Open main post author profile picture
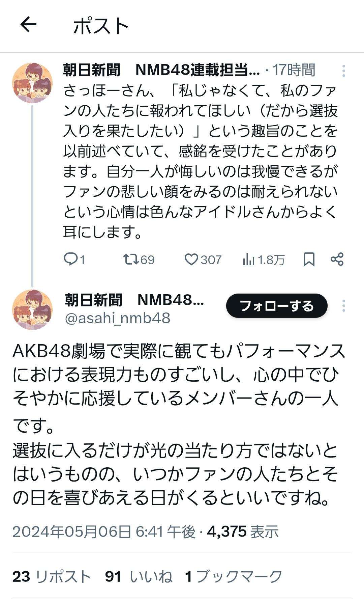 (32, 309)
